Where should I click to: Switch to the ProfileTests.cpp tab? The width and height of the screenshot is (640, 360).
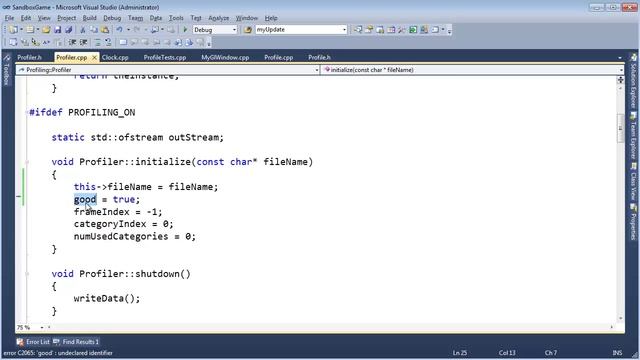165,58
